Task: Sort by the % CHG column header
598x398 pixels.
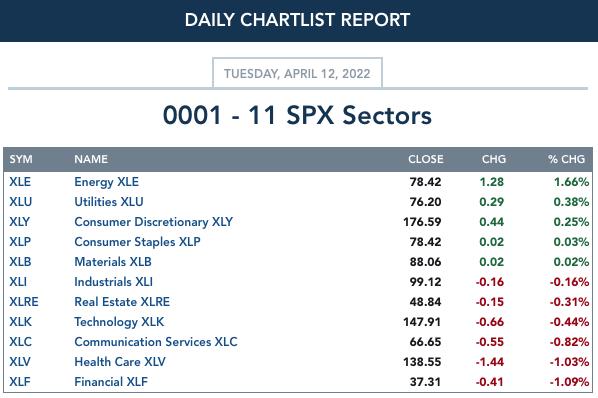Action: coord(566,159)
